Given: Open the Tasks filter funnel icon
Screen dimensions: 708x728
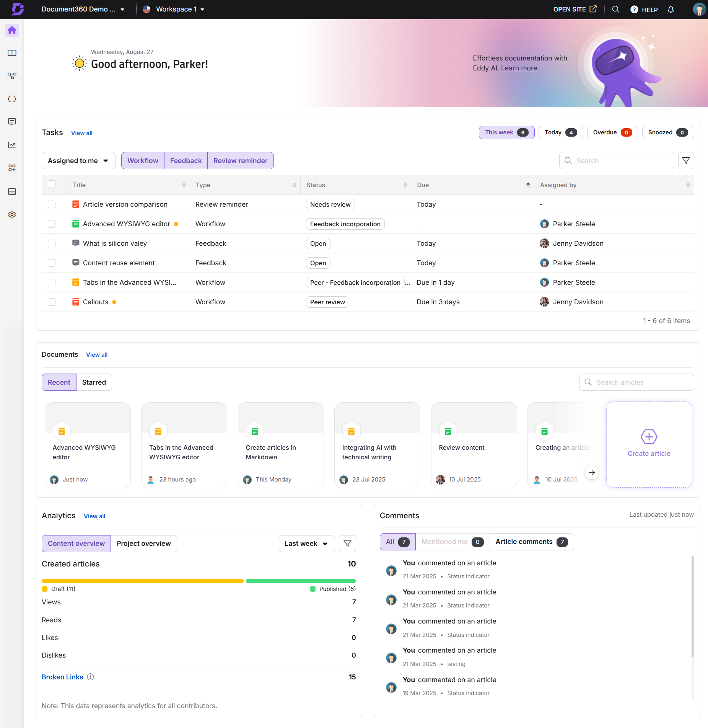Looking at the screenshot, I should tap(686, 161).
